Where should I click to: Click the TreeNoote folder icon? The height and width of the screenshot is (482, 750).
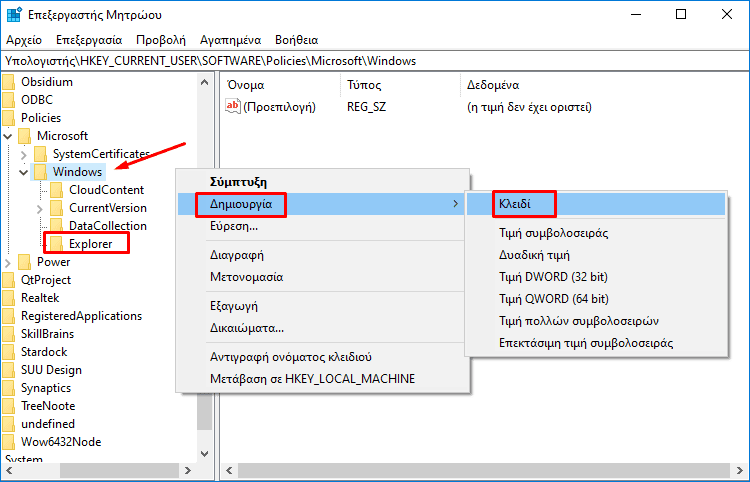[8, 406]
